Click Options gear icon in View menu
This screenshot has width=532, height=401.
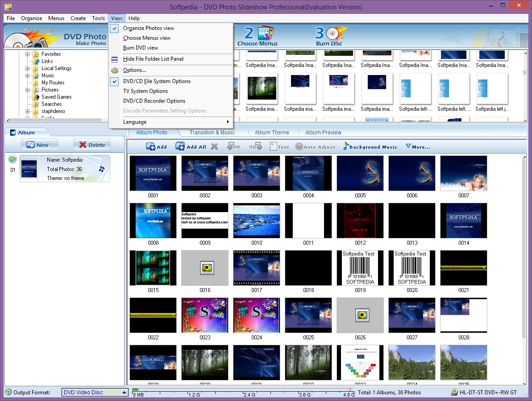click(x=115, y=70)
